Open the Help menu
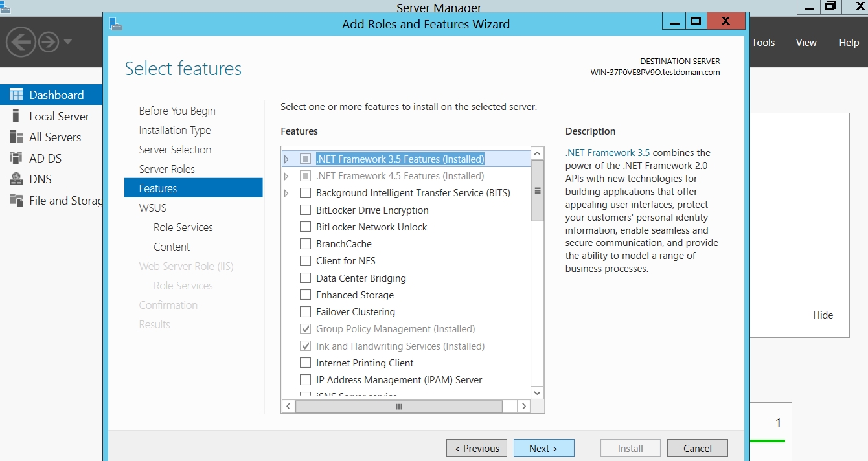The image size is (868, 461). 849,43
